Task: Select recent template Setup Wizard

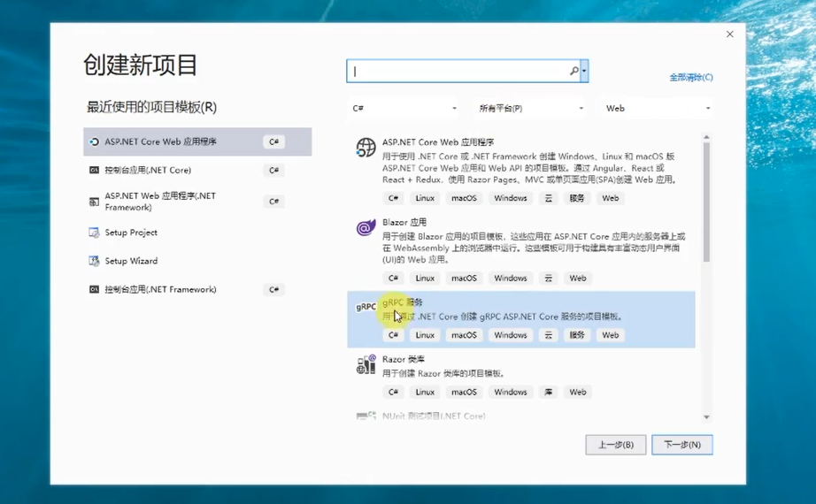Action: tap(197, 261)
